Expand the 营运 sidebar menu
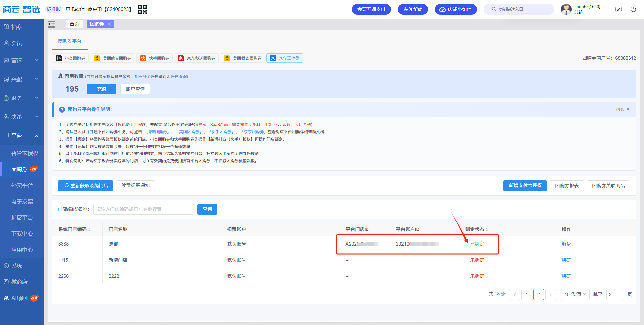This screenshot has height=325, width=644. 22,61
